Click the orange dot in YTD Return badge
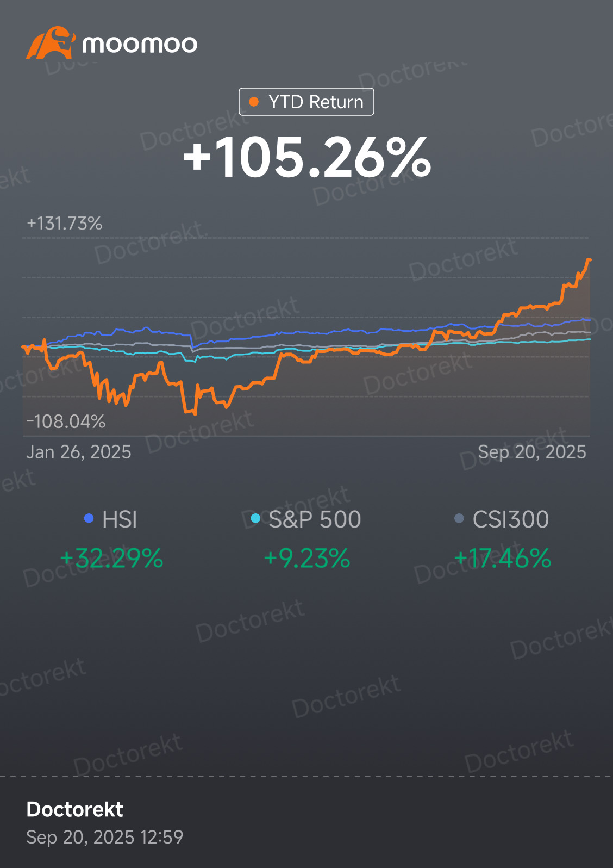The width and height of the screenshot is (613, 868). coord(254,102)
